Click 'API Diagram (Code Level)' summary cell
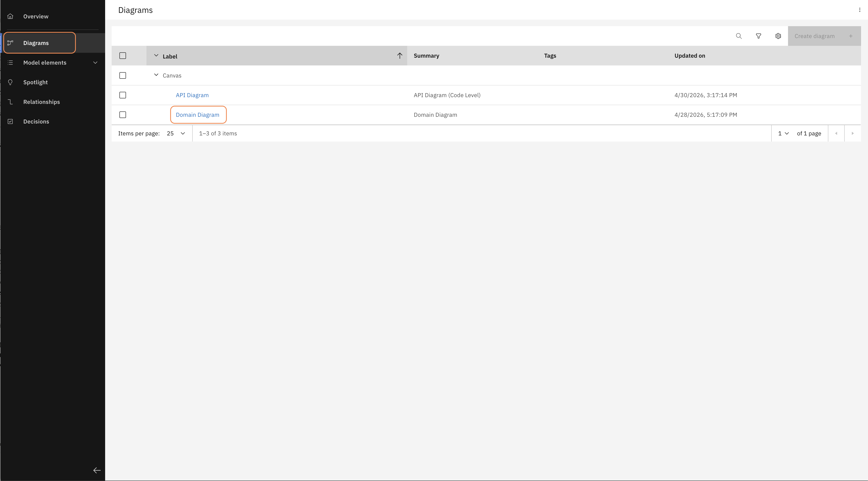 point(447,95)
